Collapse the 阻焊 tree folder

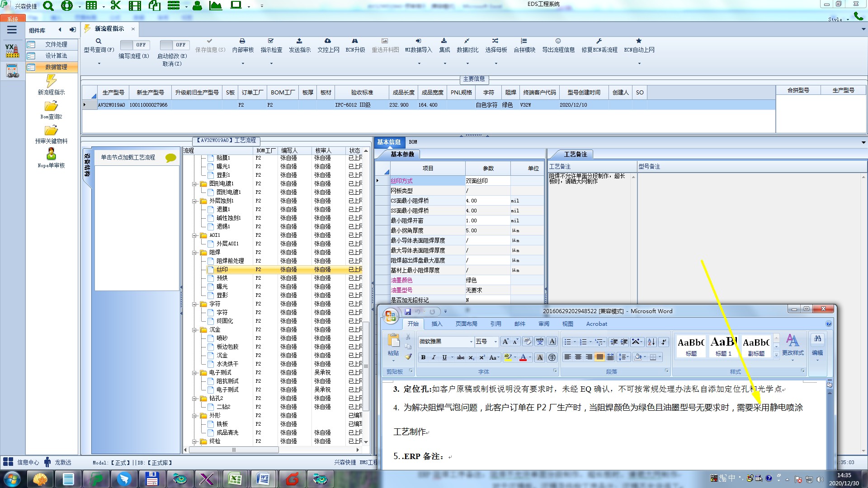tap(194, 253)
